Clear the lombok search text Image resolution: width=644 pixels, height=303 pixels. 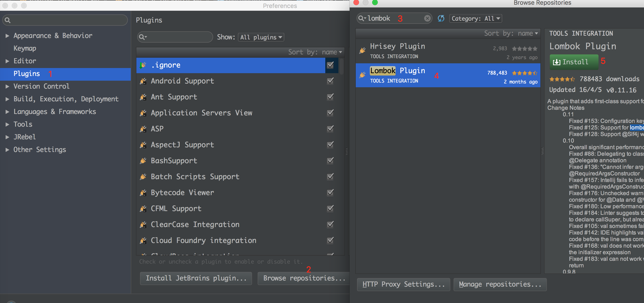(427, 18)
